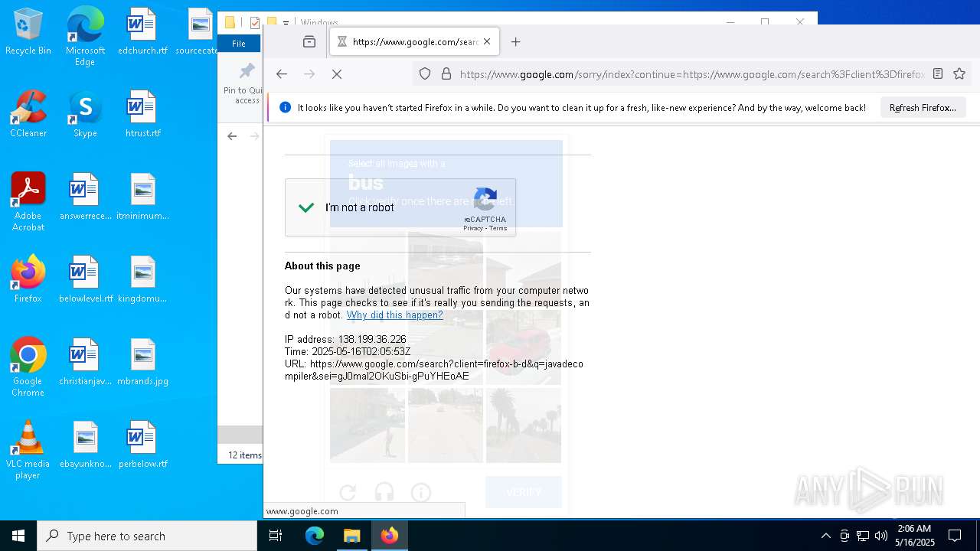Show hidden system tray icons
Image resolution: width=980 pixels, height=551 pixels.
(x=825, y=536)
